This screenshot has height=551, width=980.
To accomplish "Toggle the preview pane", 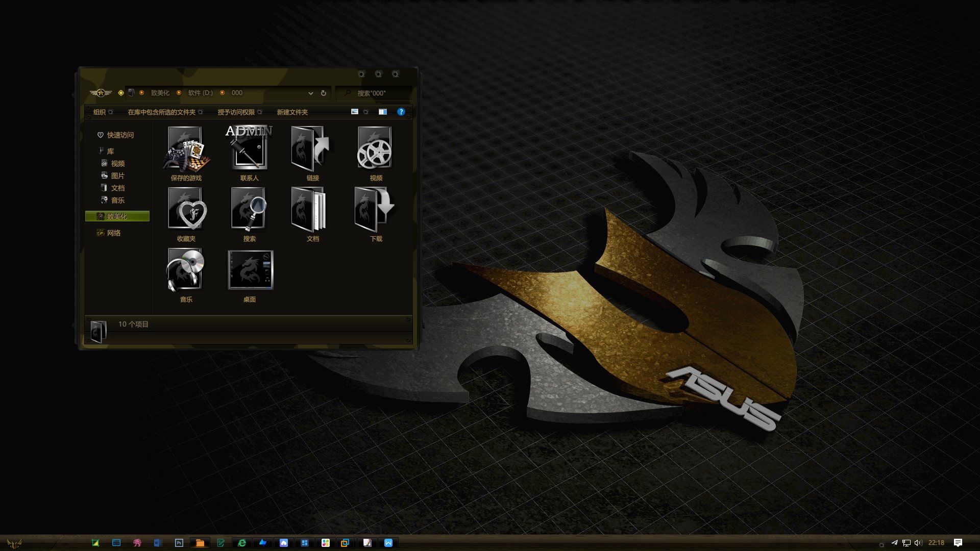I will [383, 112].
